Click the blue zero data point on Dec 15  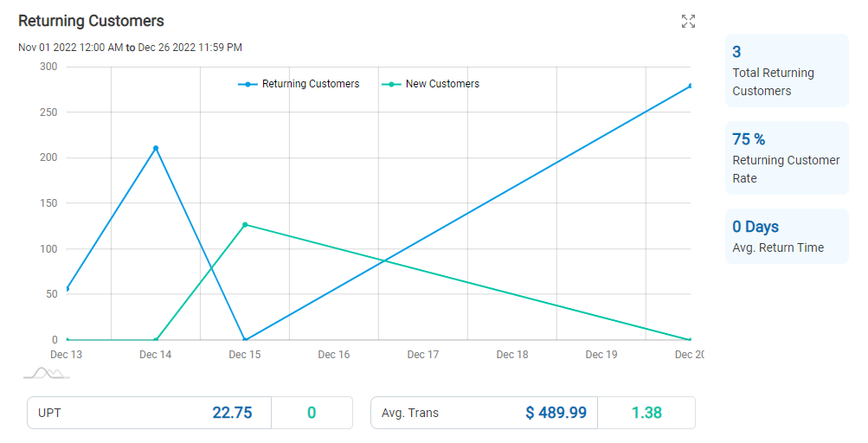click(245, 340)
